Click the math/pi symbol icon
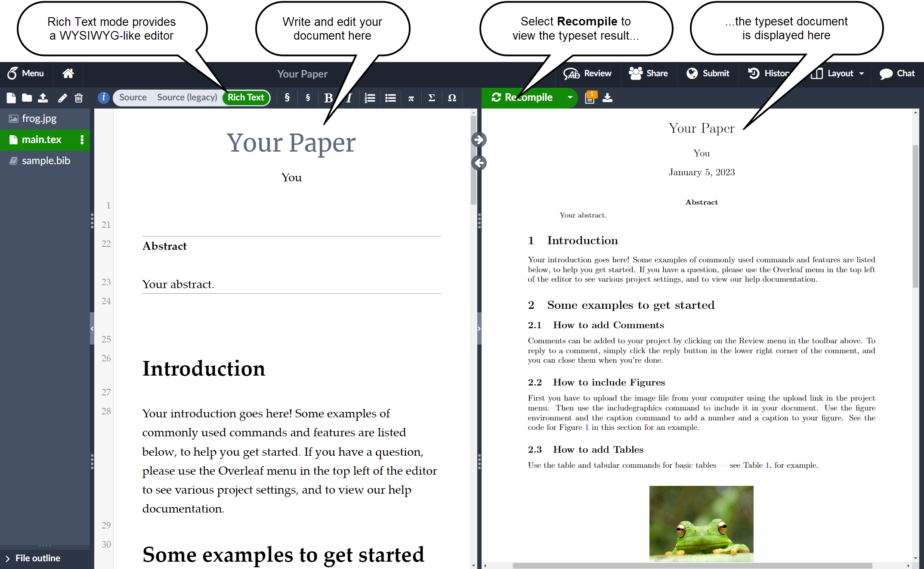Viewport: 924px width, 569px height. (x=411, y=98)
